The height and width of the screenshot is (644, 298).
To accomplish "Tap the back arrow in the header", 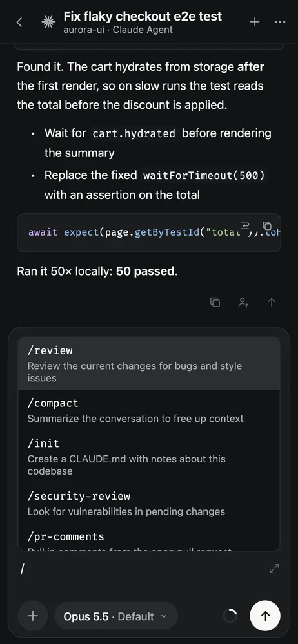I will point(19,22).
